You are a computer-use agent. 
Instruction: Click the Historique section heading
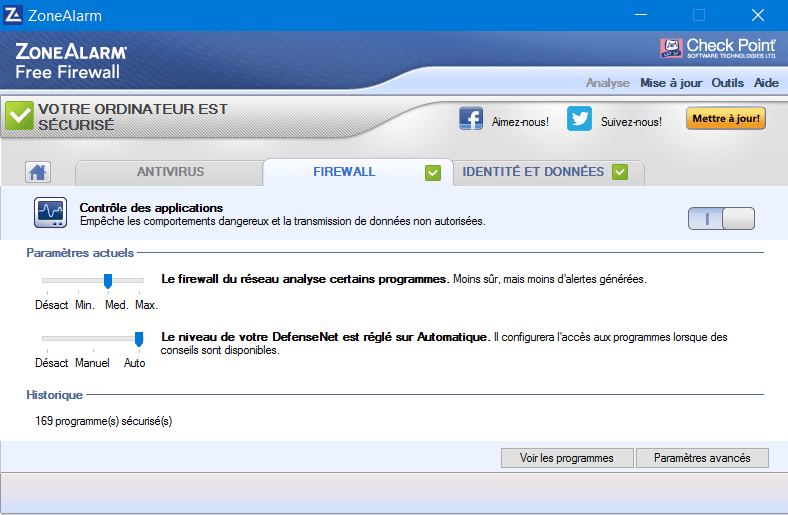point(54,395)
